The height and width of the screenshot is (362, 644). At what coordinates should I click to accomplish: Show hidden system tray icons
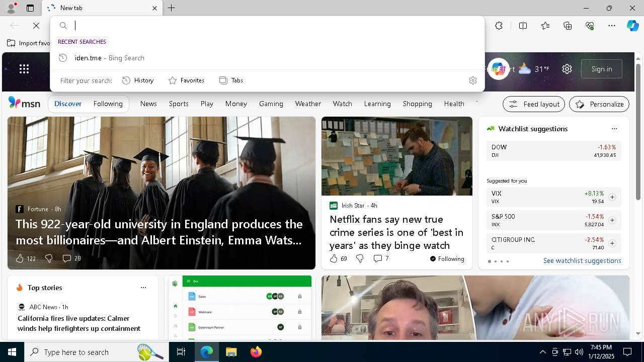click(x=542, y=352)
